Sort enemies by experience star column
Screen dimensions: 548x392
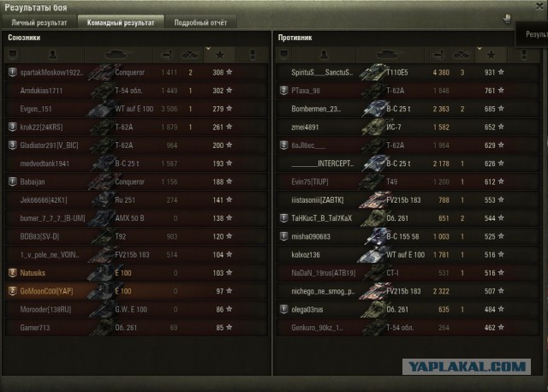(491, 55)
